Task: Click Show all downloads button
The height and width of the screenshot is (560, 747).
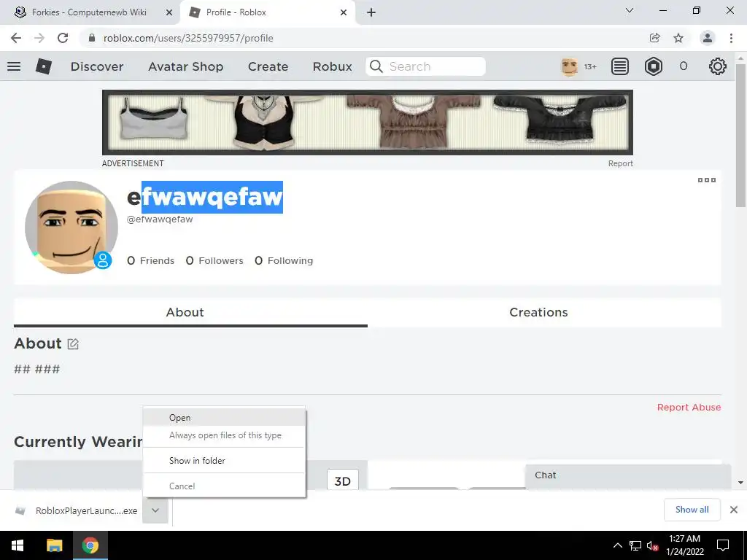Action: (692, 510)
